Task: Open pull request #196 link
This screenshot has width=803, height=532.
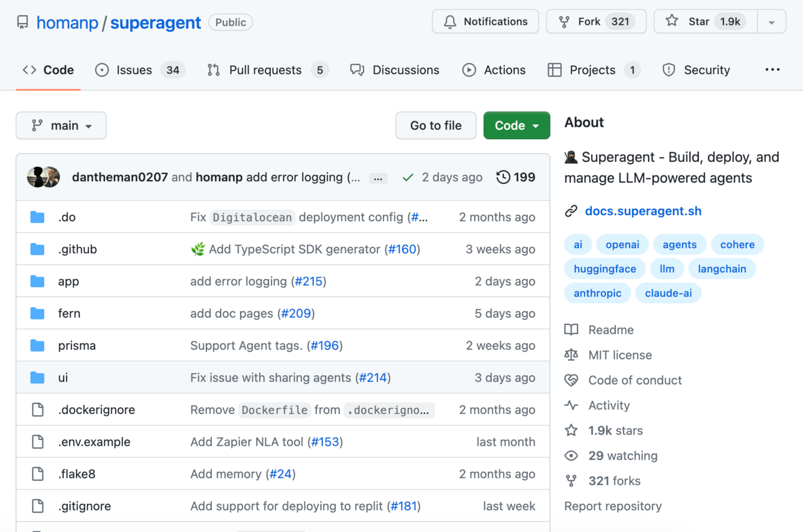Action: coord(324,346)
